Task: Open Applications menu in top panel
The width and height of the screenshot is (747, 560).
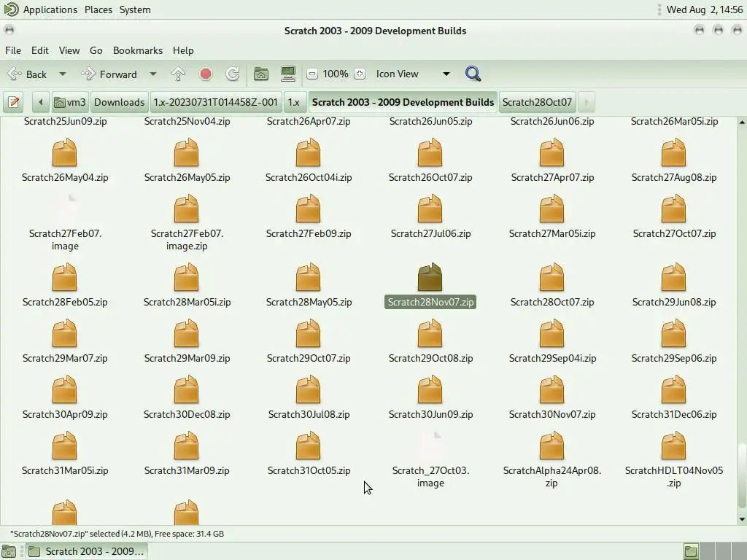Action: (50, 9)
